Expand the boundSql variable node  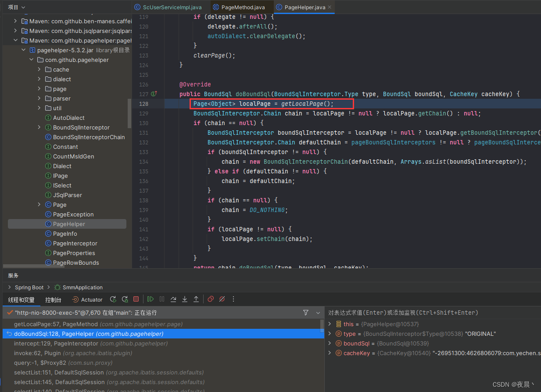tap(330, 343)
